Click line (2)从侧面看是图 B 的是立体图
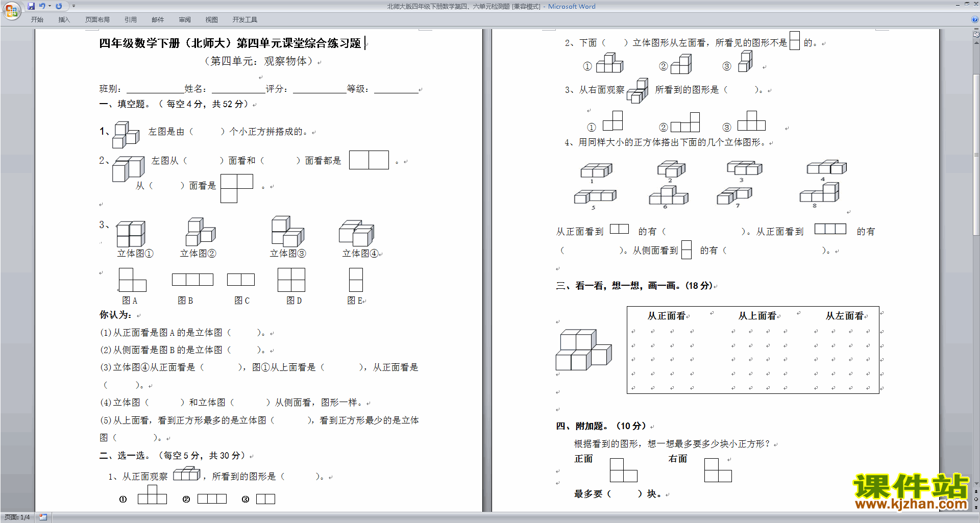This screenshot has width=980, height=523. pos(183,350)
